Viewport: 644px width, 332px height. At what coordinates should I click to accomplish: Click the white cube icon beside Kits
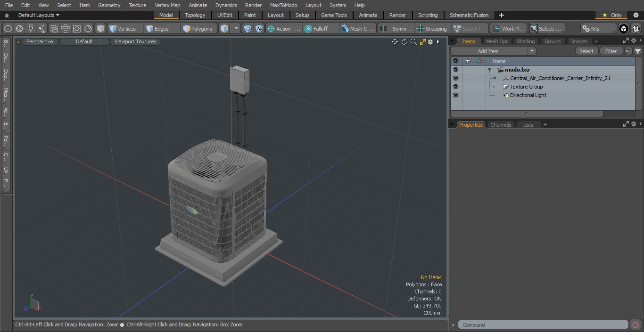click(x=623, y=29)
